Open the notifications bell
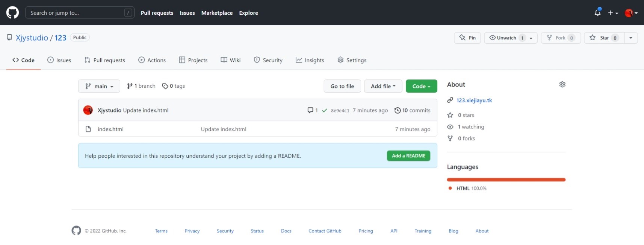644x245 pixels. pyautogui.click(x=597, y=13)
